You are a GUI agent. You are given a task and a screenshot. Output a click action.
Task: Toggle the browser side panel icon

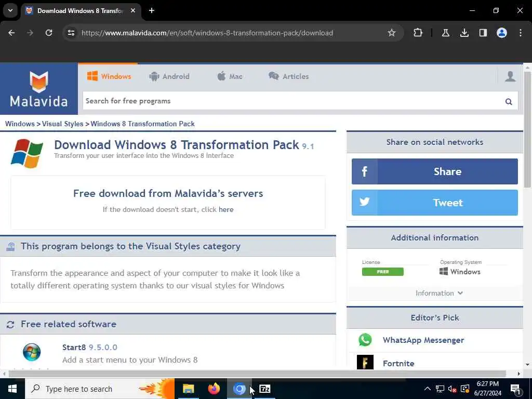click(x=483, y=33)
